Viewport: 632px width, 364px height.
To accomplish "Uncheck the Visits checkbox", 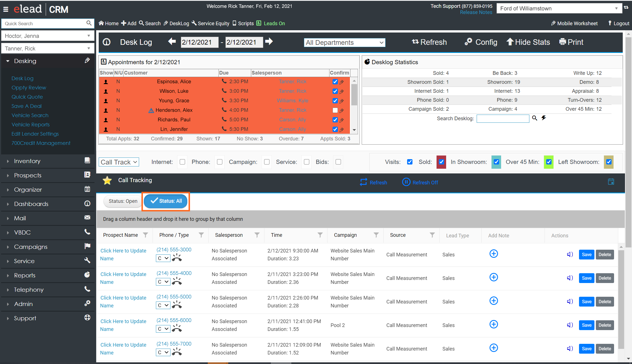I will 410,162.
